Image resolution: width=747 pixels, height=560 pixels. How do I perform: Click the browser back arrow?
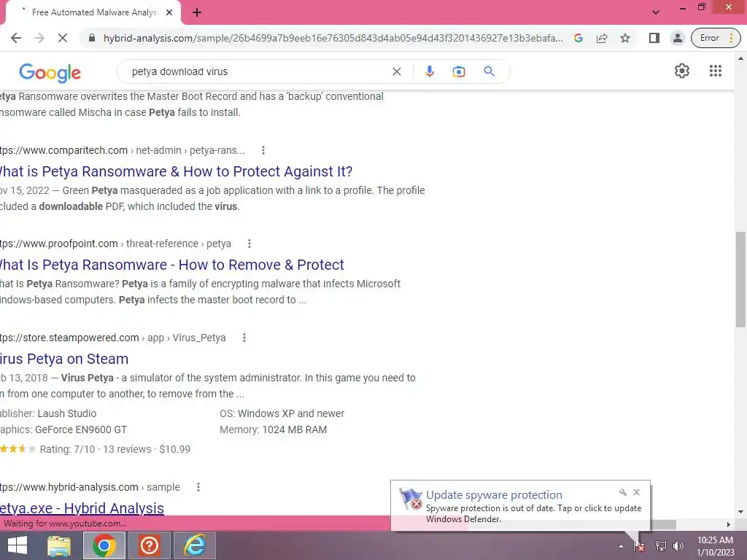[x=16, y=38]
